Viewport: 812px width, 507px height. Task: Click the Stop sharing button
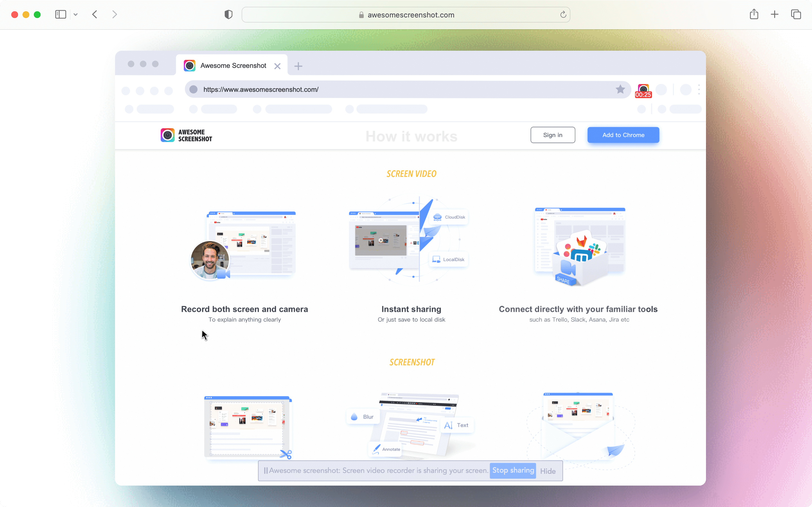(513, 471)
